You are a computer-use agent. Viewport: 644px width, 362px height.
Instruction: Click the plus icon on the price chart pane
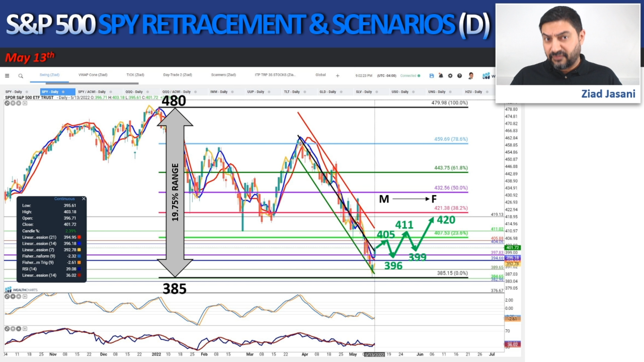click(25, 103)
